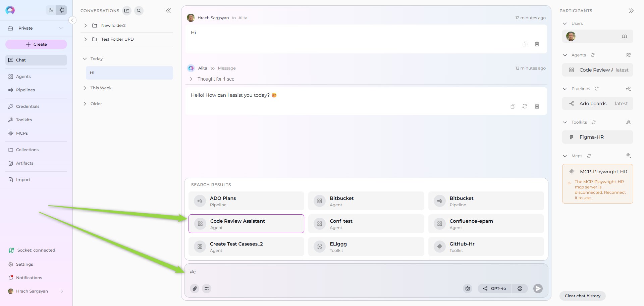This screenshot has width=644, height=306.
Task: Click the attach file paperclip icon
Action: [x=195, y=289]
